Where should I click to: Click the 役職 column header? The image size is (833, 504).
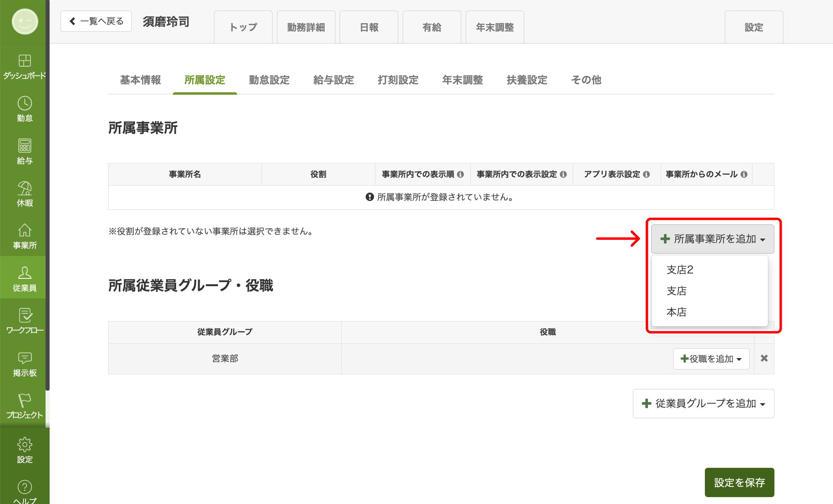coord(547,332)
